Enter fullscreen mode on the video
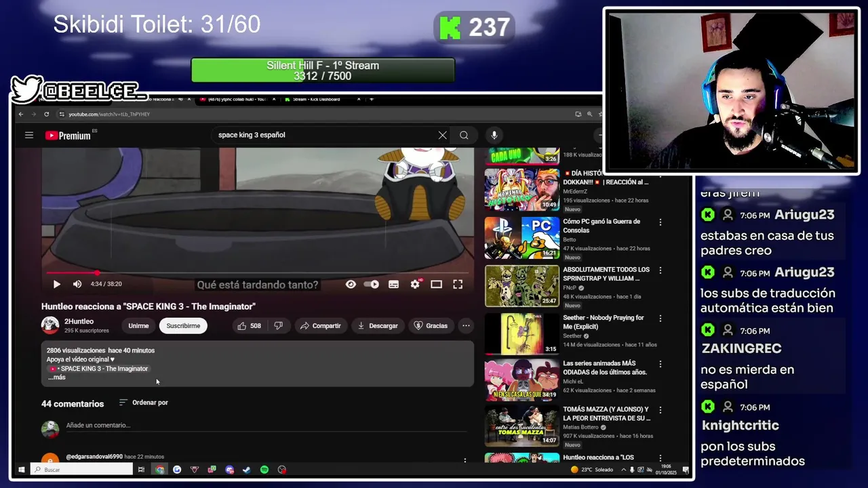The image size is (868, 488). (458, 285)
